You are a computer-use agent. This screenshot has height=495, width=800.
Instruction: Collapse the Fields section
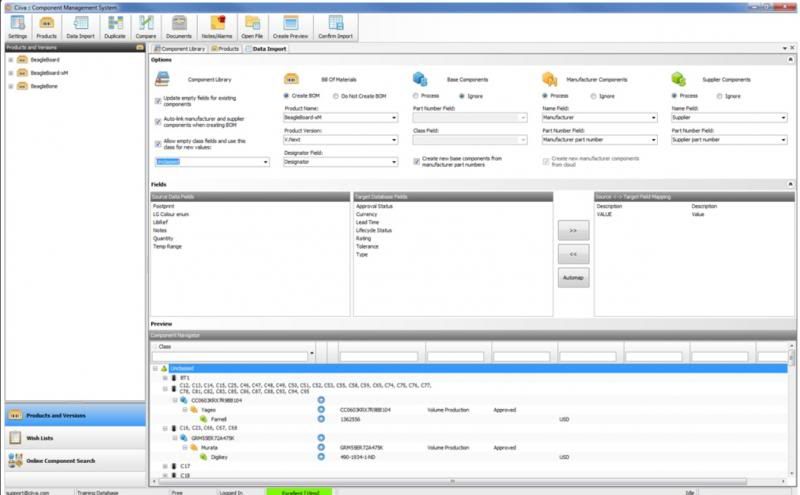790,184
